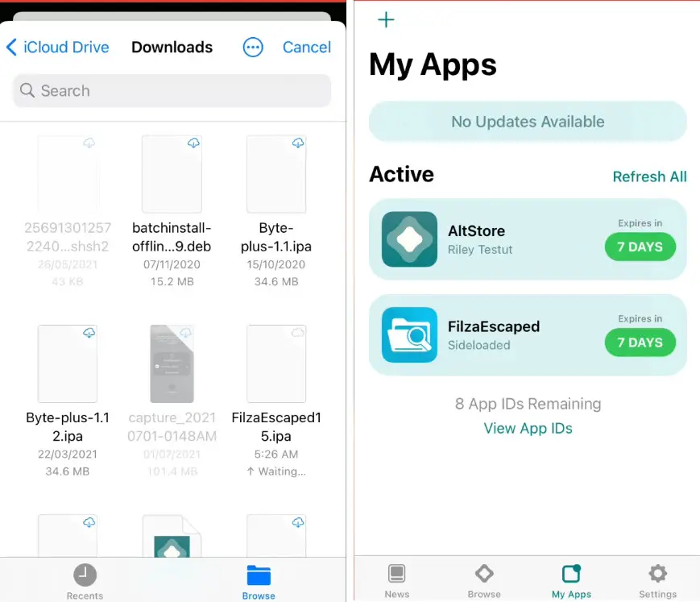The height and width of the screenshot is (602, 700).
Task: Select the Byte-plus-1.1.ipa file thumbnail
Action: click(276, 174)
